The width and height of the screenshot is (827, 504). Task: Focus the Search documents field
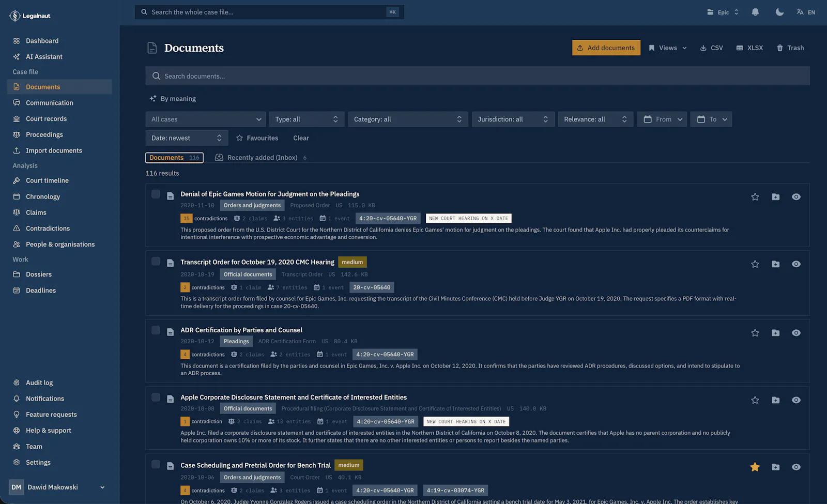point(478,76)
